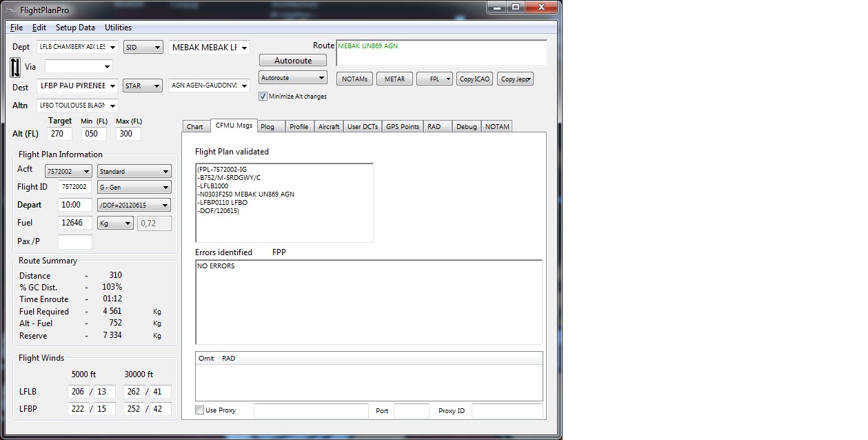
Task: Click LFBP 5000 ft wind speed field
Action: (x=105, y=409)
